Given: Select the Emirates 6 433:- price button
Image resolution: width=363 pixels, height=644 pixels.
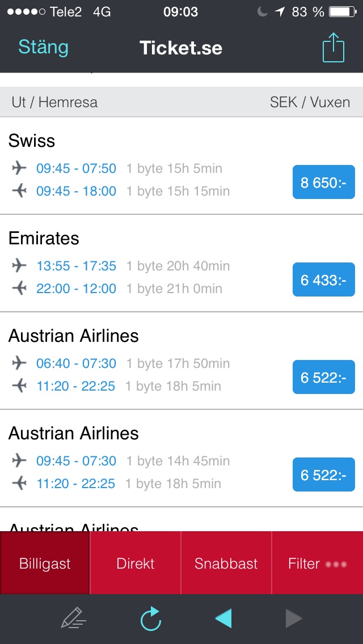Looking at the screenshot, I should point(323,280).
